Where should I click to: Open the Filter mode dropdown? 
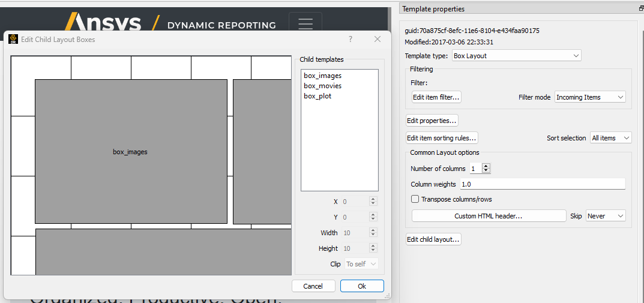tap(590, 97)
